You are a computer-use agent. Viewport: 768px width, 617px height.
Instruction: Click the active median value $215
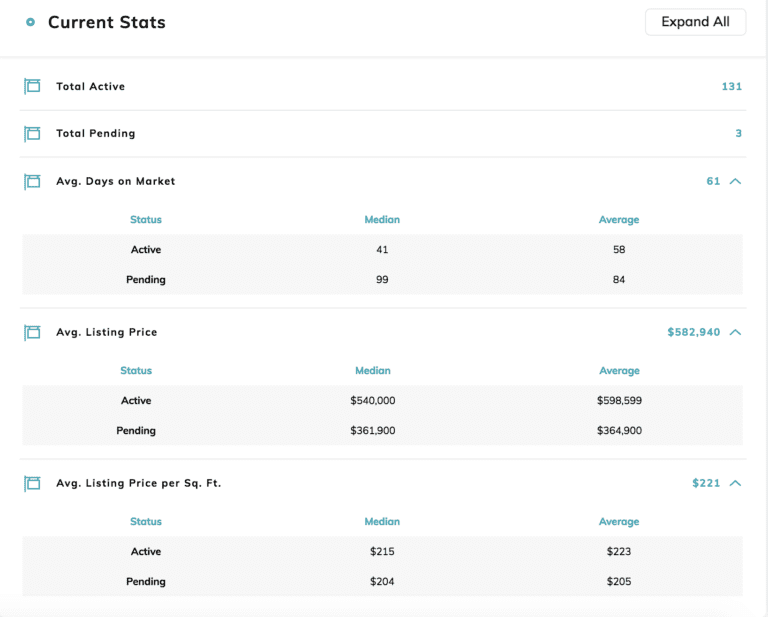coord(382,551)
